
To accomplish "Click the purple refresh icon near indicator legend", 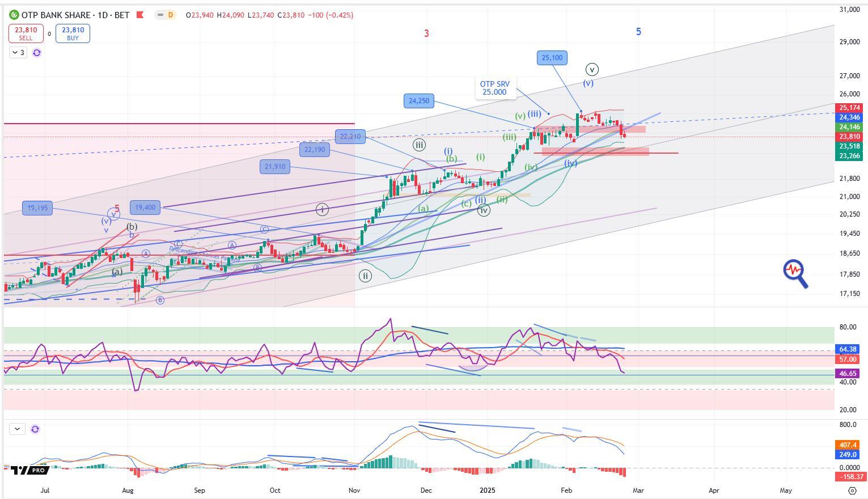I will click(x=37, y=53).
